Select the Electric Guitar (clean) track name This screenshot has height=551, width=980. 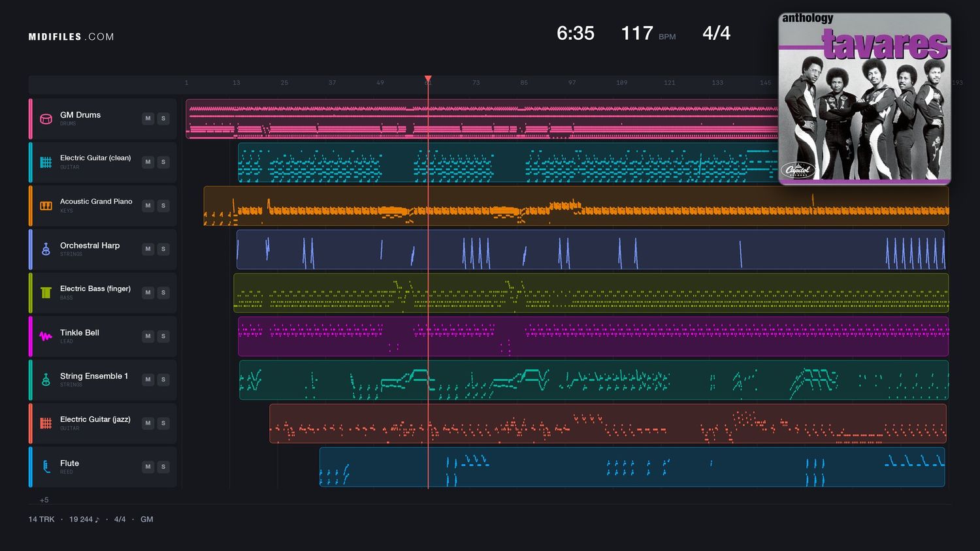pos(95,158)
